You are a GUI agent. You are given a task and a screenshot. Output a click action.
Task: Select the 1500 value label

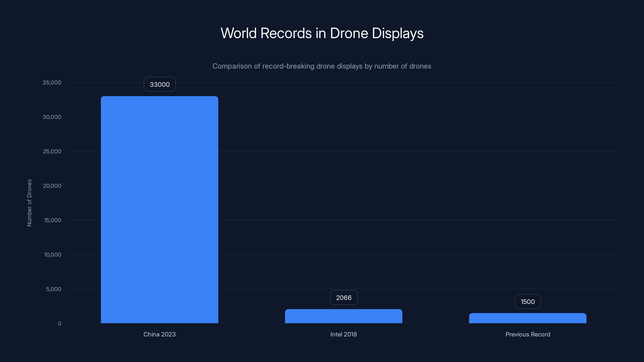click(x=528, y=301)
